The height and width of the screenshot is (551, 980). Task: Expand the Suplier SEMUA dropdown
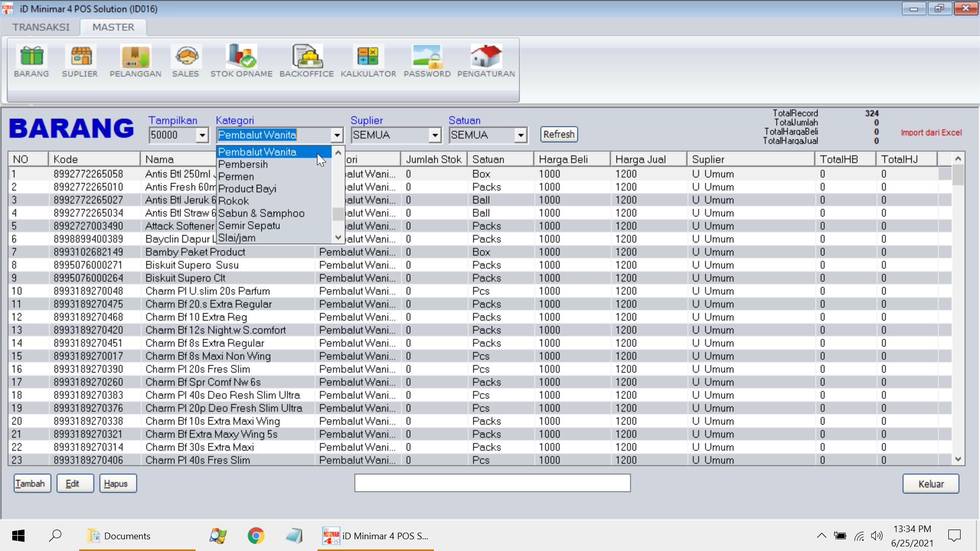(x=435, y=135)
